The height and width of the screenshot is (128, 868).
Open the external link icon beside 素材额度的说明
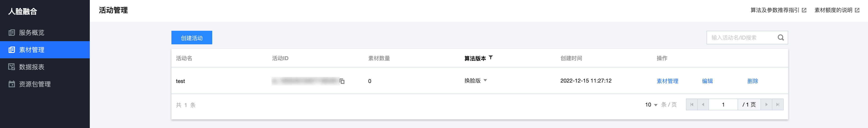(x=857, y=10)
